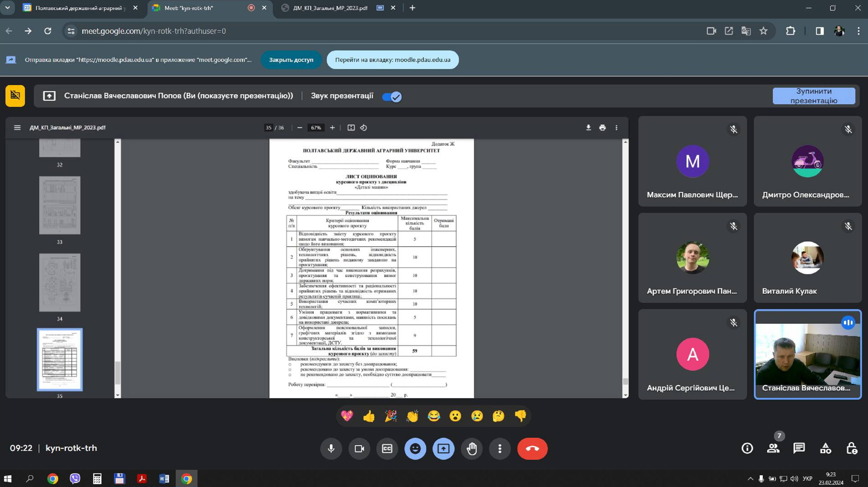Switch to Полтавський державний аграрний tab
This screenshot has height=487, width=868.
[80, 8]
